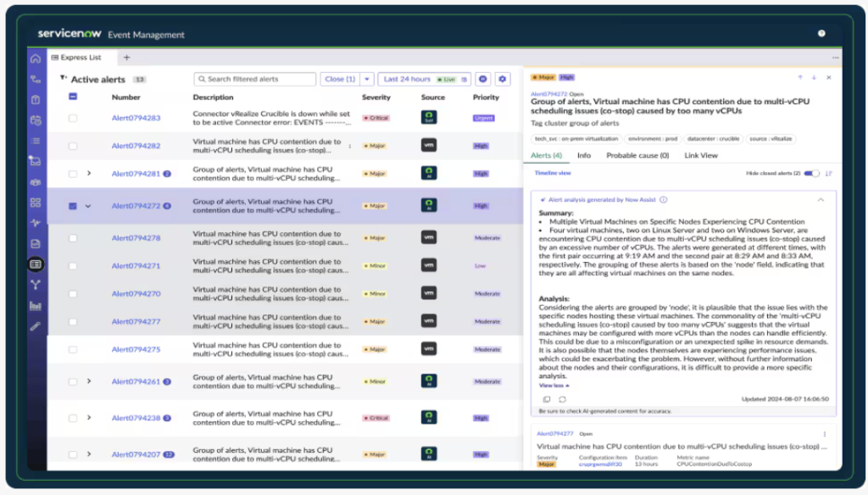Open the Link View tab
868x495 pixels.
pyautogui.click(x=701, y=156)
